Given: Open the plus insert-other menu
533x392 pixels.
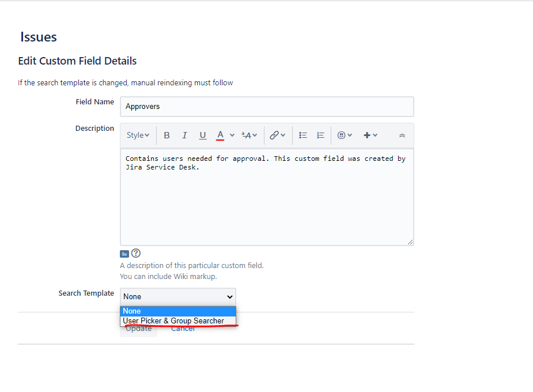Looking at the screenshot, I should [370, 135].
